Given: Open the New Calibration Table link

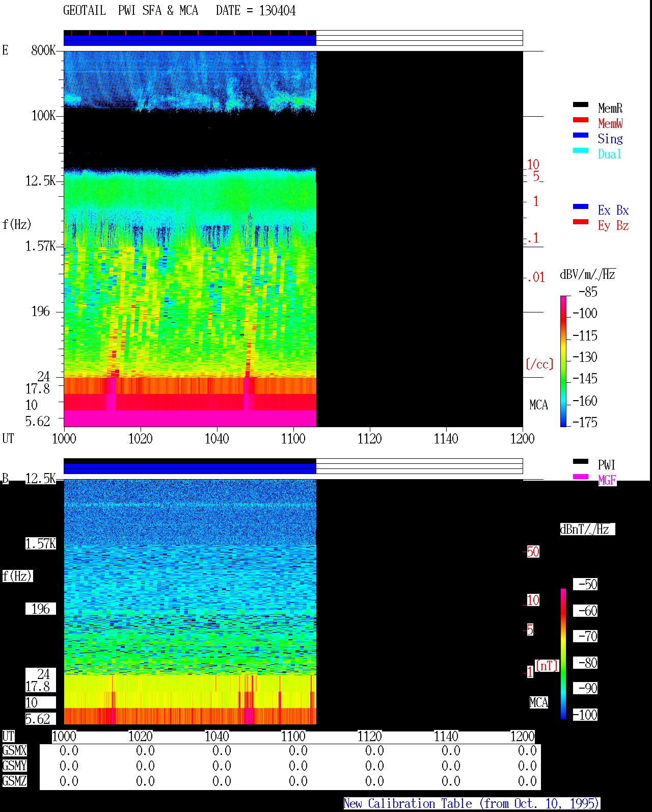Looking at the screenshot, I should (472, 804).
